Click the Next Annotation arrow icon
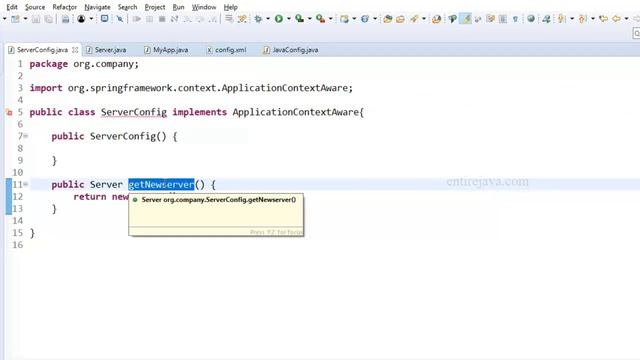Screen dimensions: 640x360 [x=562, y=19]
